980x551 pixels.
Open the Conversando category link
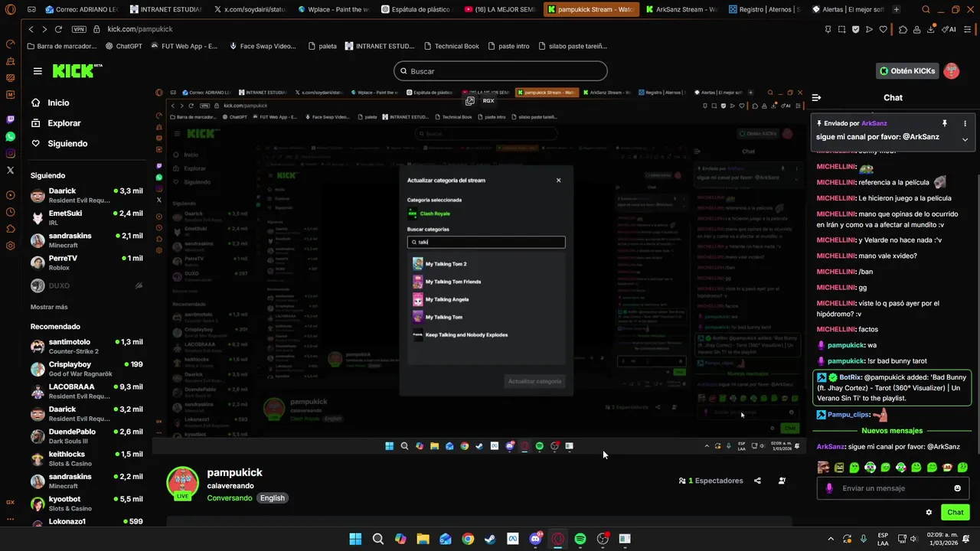(229, 498)
